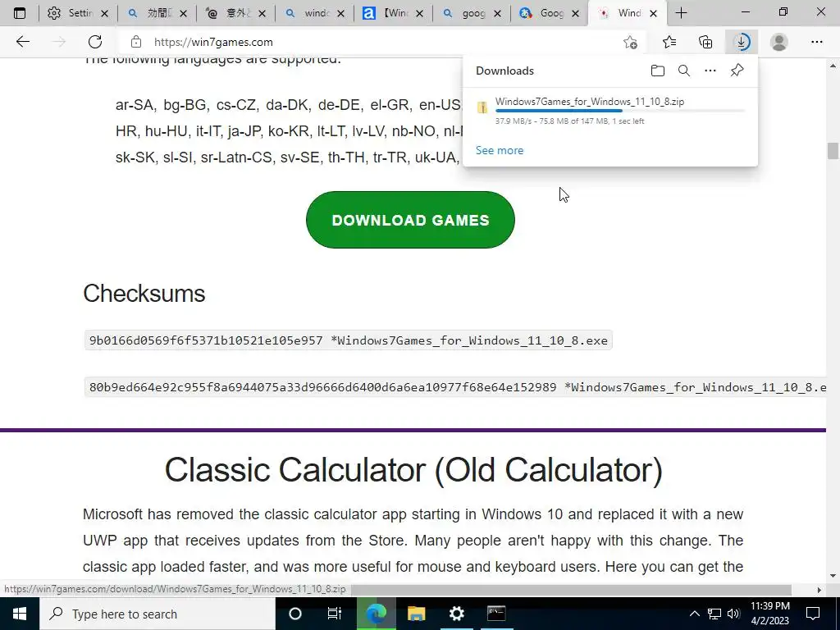This screenshot has height=630, width=840.
Task: Add this page to favorites
Action: pos(631,42)
